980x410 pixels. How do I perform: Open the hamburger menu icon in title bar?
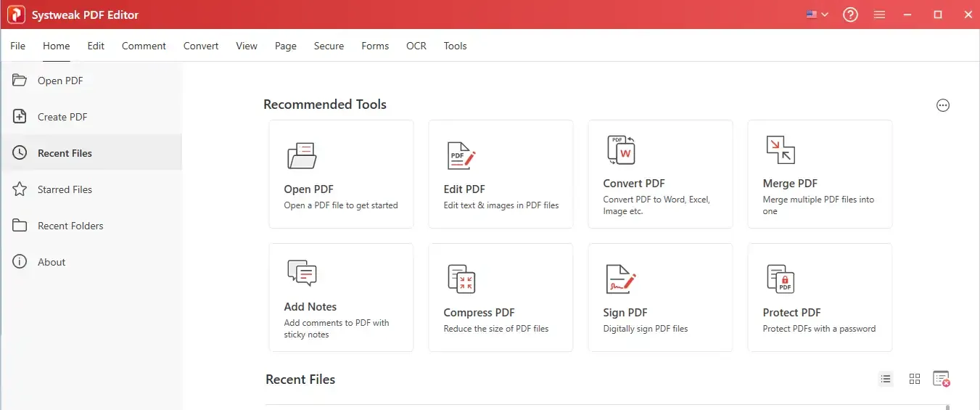coord(880,15)
